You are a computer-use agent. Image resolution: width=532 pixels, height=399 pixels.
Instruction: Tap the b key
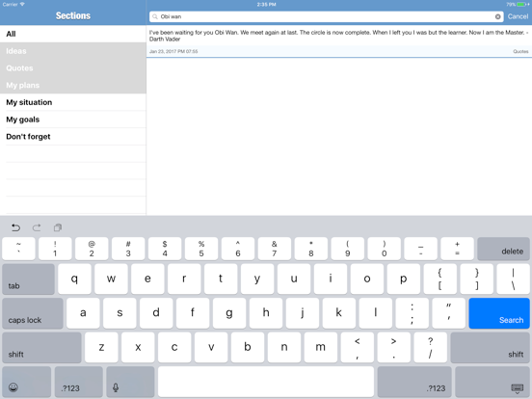pyautogui.click(x=248, y=348)
